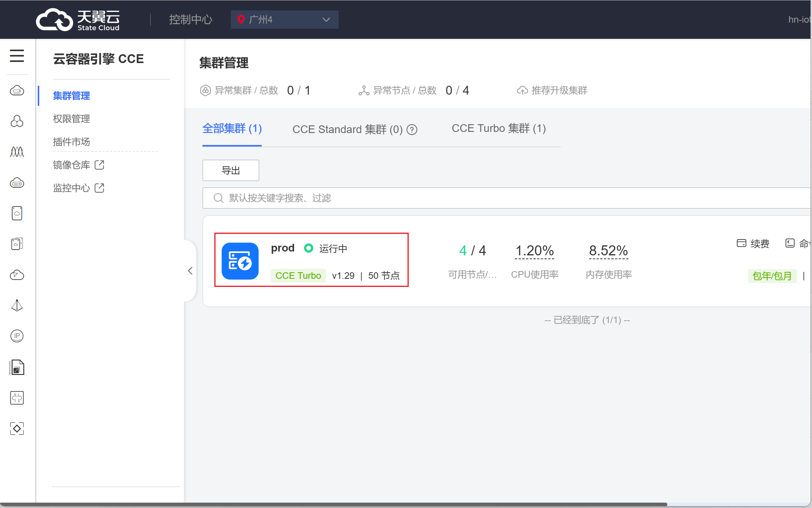Image resolution: width=812 pixels, height=508 pixels.
Task: Click 续费 renewal button
Action: pos(760,243)
